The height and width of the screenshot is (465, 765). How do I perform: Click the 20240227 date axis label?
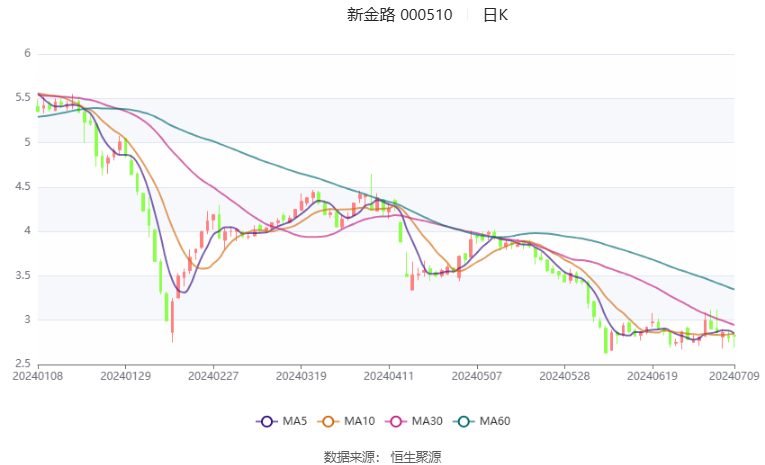(x=213, y=376)
